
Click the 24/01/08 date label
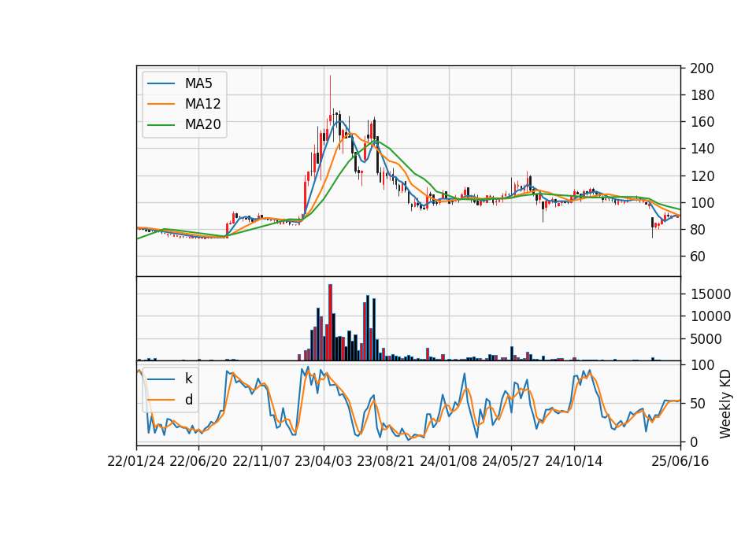coord(448,462)
